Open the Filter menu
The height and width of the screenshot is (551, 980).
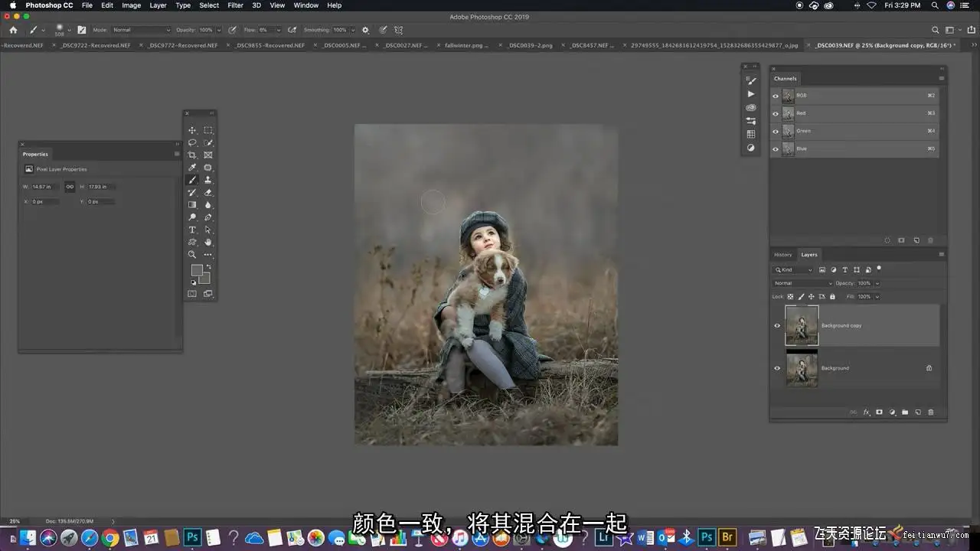[x=235, y=5]
